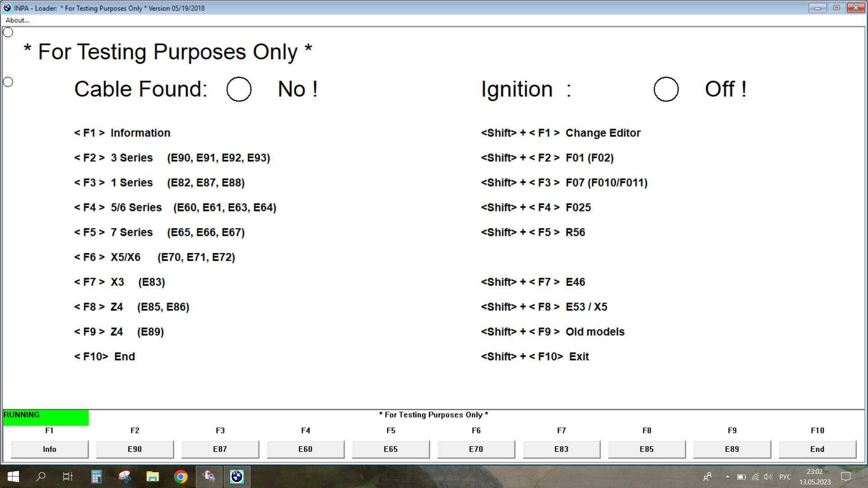Open E87 1 Series menu

[220, 449]
